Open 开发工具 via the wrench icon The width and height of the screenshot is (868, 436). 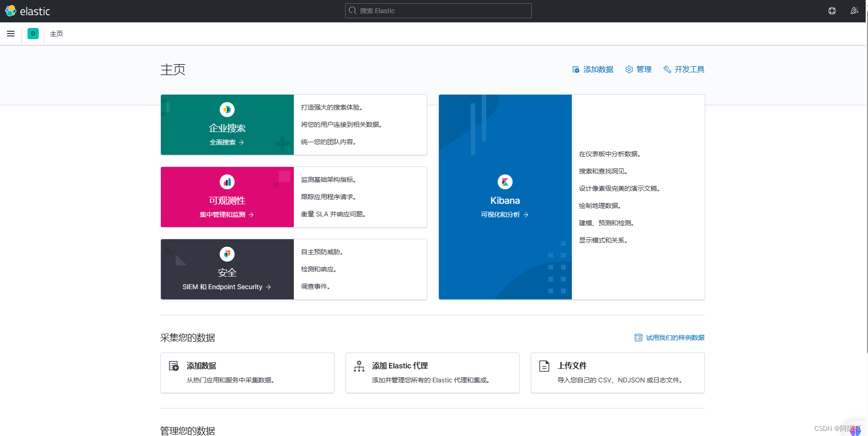667,69
